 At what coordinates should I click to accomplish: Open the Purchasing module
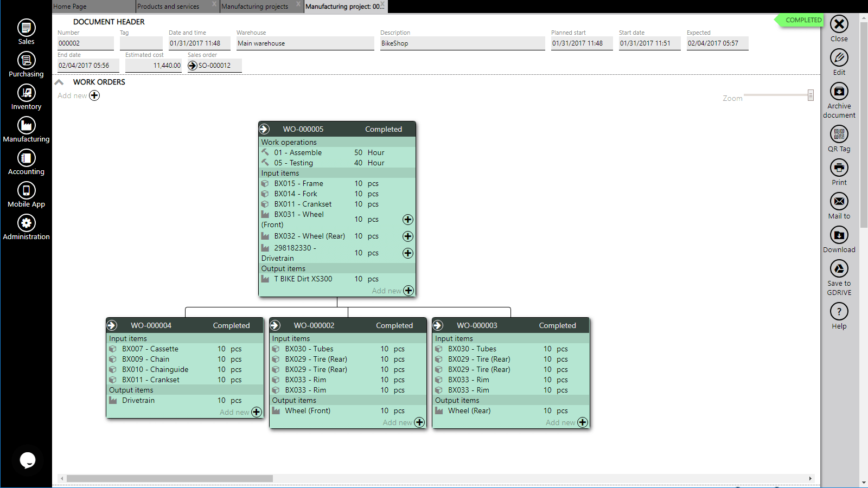tap(26, 60)
